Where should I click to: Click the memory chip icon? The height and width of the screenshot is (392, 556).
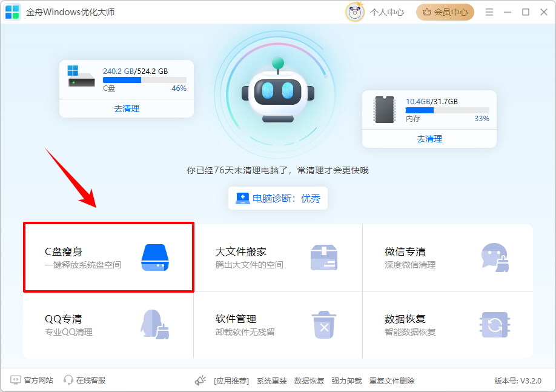pyautogui.click(x=385, y=109)
